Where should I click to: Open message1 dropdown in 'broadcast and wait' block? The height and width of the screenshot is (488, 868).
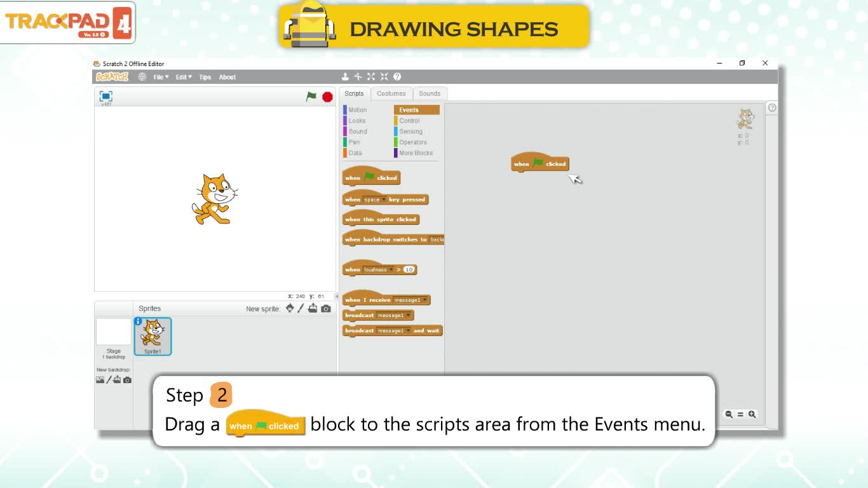click(x=393, y=330)
